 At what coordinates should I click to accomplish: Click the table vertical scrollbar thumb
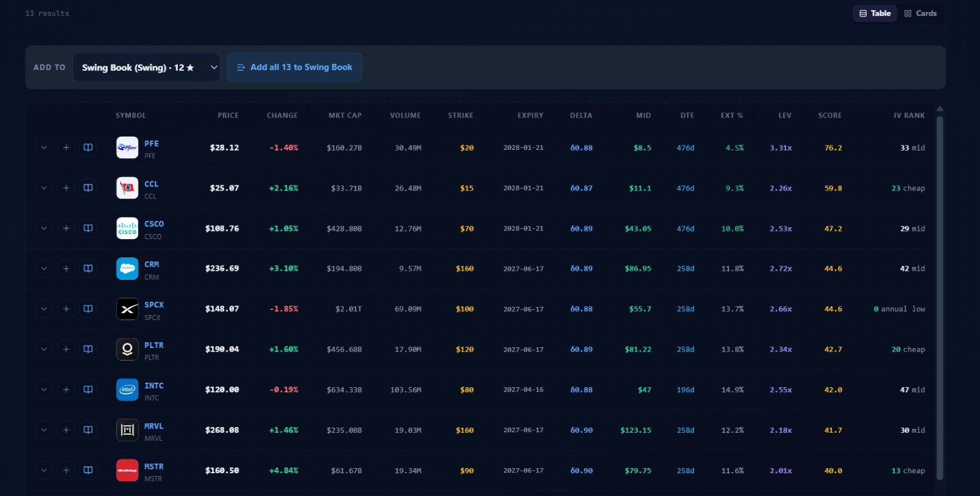click(x=939, y=297)
